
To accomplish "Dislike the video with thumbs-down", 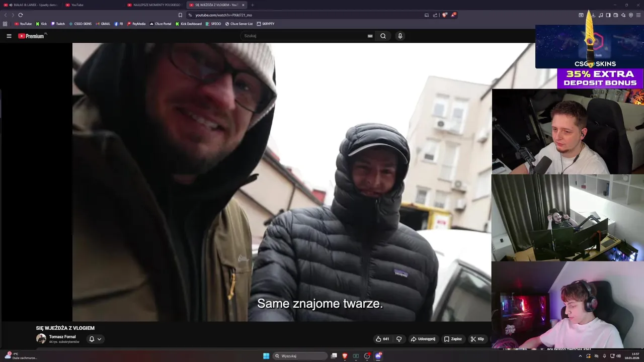I will coord(399,339).
